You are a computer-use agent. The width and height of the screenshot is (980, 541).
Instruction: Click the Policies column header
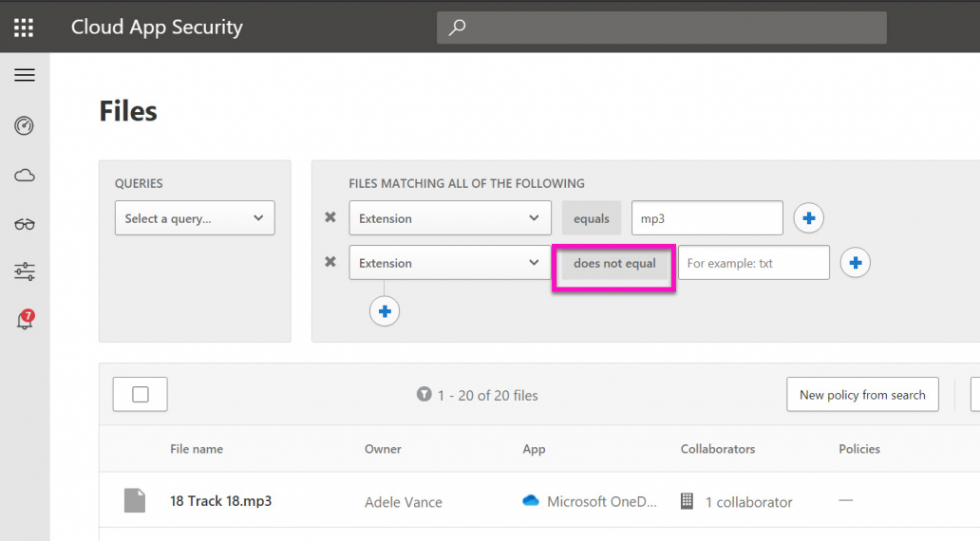[x=858, y=449]
